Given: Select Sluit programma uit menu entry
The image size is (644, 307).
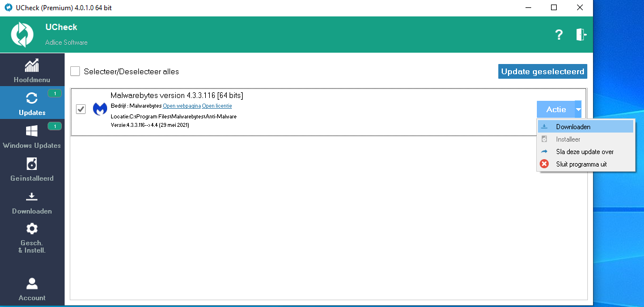Looking at the screenshot, I should tap(586, 164).
